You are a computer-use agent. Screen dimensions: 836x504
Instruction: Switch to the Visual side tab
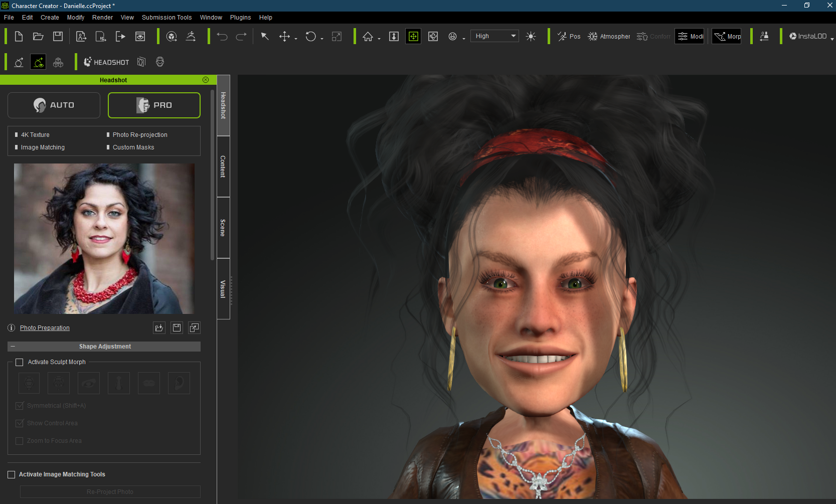click(x=223, y=289)
